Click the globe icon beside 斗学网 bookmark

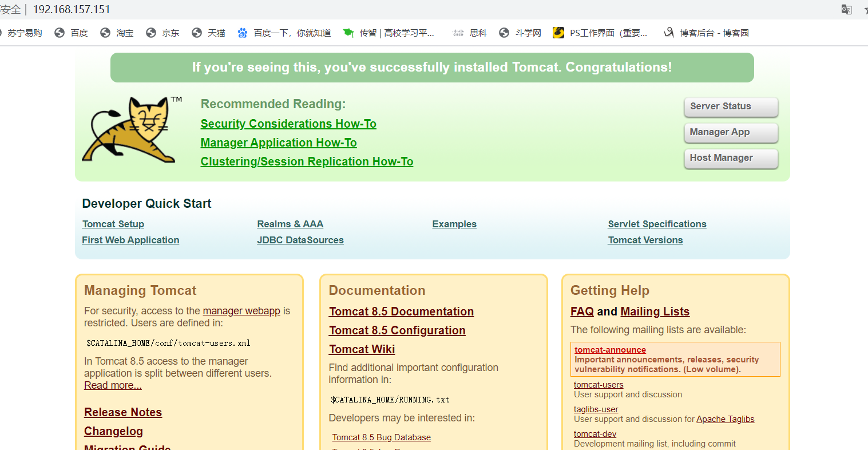point(504,33)
